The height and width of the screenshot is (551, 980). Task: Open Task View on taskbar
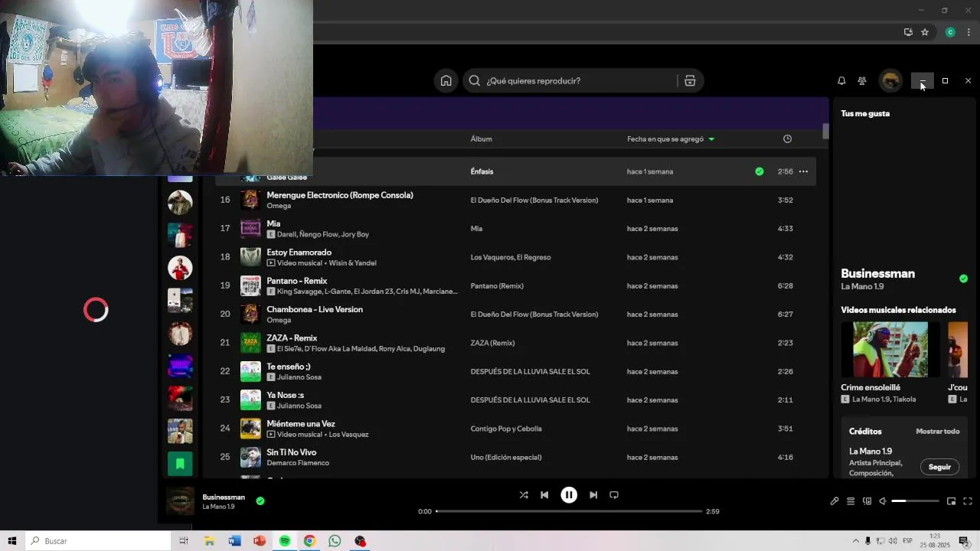[x=184, y=541]
